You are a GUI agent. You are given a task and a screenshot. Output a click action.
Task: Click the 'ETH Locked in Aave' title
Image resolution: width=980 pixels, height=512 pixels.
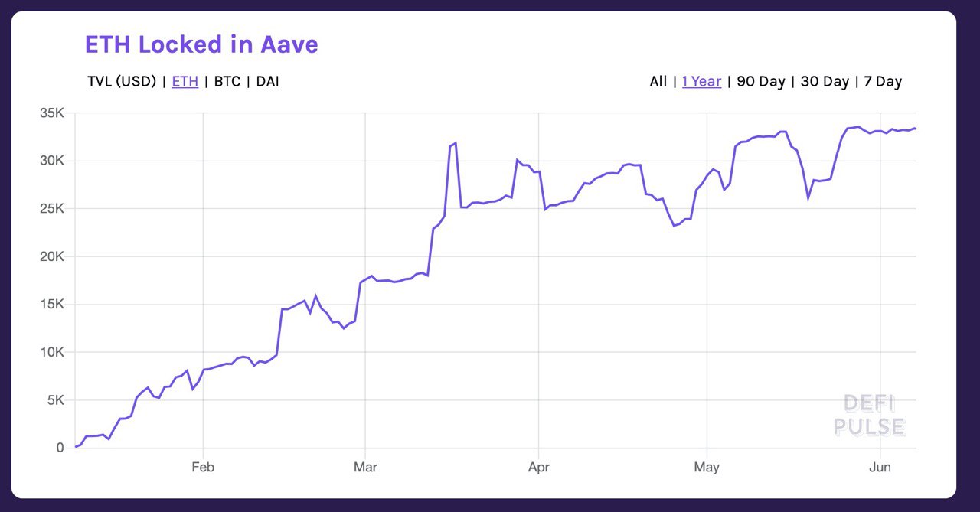[x=201, y=44]
